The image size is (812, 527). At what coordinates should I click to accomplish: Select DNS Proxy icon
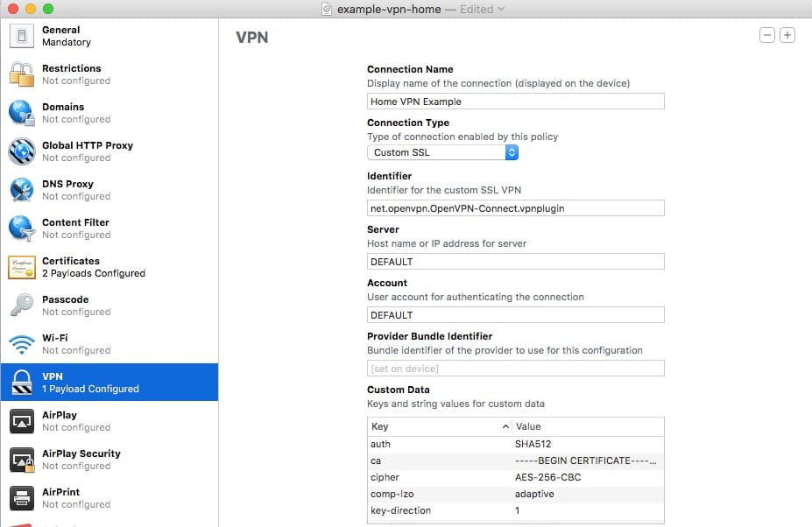pyautogui.click(x=22, y=189)
